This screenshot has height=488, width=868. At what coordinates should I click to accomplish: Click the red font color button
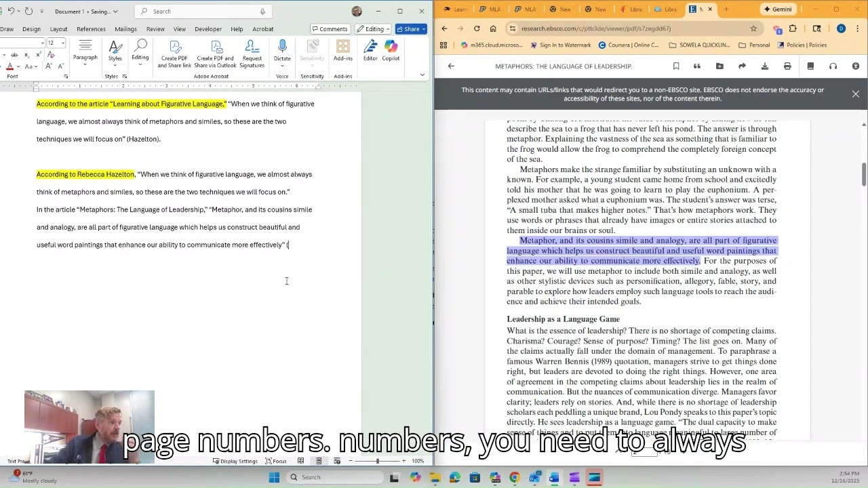9,66
